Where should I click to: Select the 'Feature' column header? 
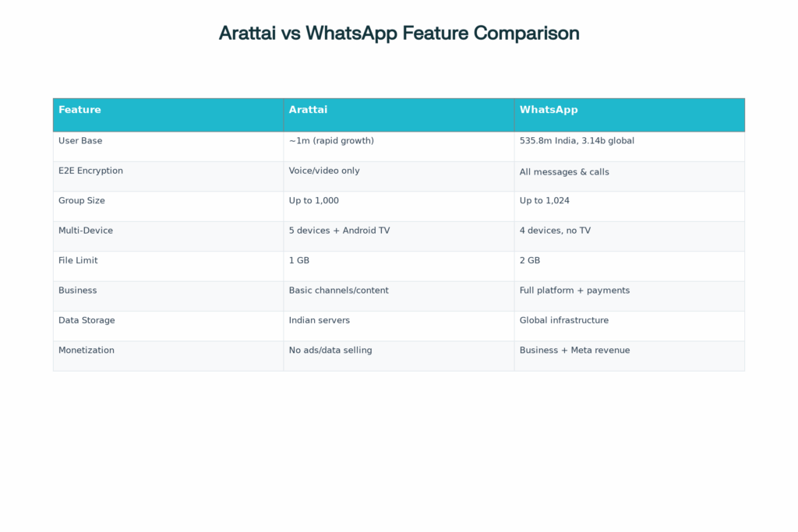pos(79,110)
